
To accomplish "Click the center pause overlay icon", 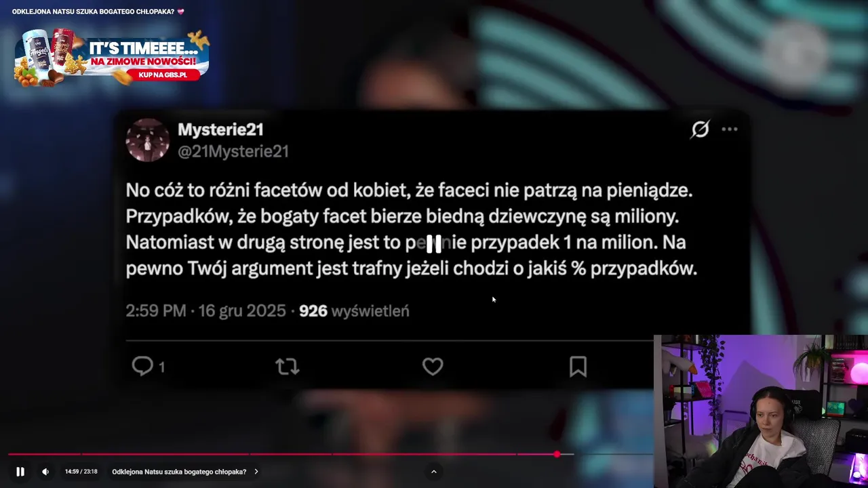I will tap(434, 244).
